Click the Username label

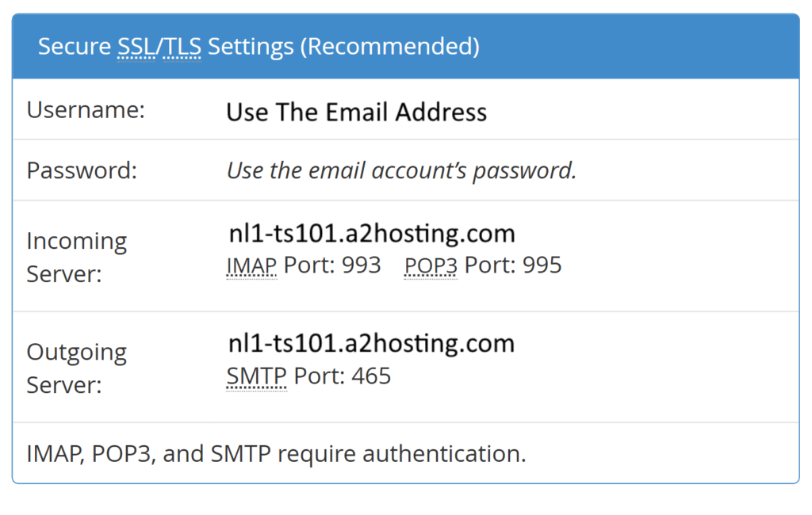[86, 109]
